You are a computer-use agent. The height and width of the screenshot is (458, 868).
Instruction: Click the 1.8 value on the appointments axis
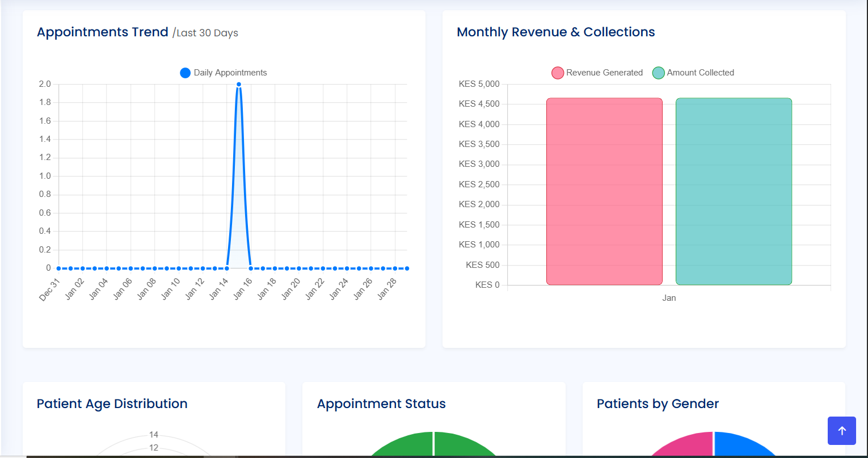[x=45, y=103]
